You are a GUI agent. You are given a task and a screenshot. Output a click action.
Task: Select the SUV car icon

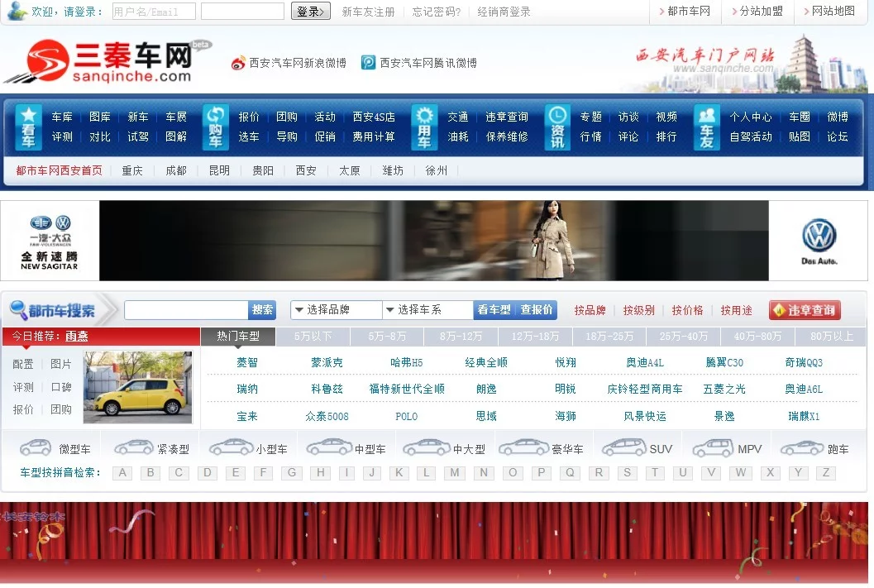pos(624,447)
